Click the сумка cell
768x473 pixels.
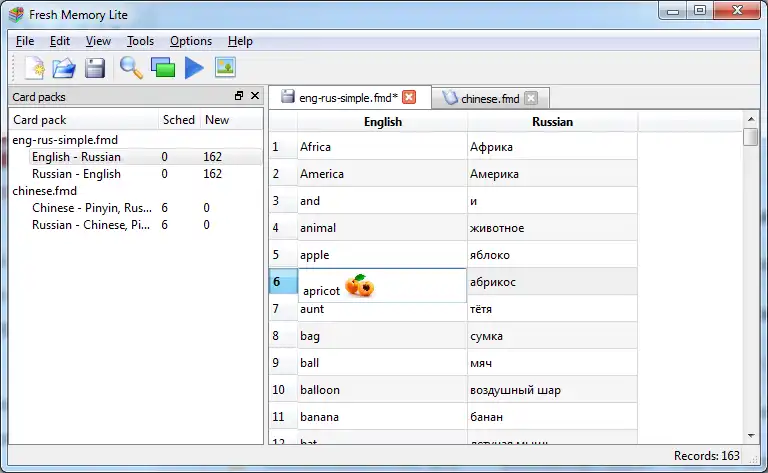[552, 336]
